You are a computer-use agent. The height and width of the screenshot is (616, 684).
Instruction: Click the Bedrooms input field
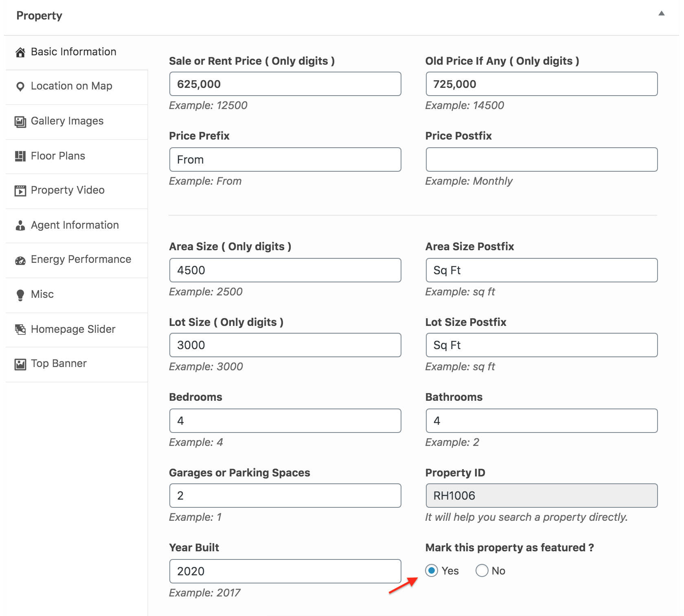point(285,421)
